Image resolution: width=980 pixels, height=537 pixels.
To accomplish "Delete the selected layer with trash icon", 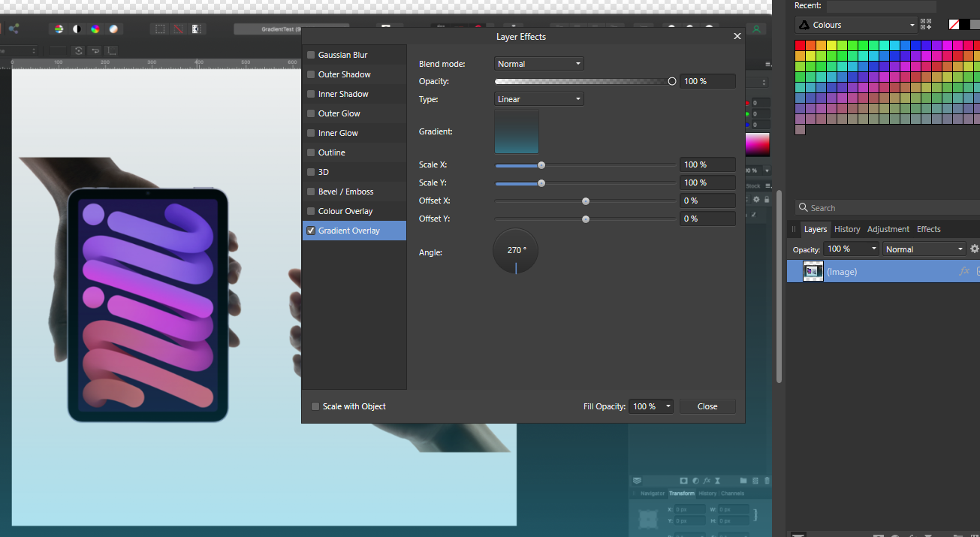I will [x=767, y=481].
